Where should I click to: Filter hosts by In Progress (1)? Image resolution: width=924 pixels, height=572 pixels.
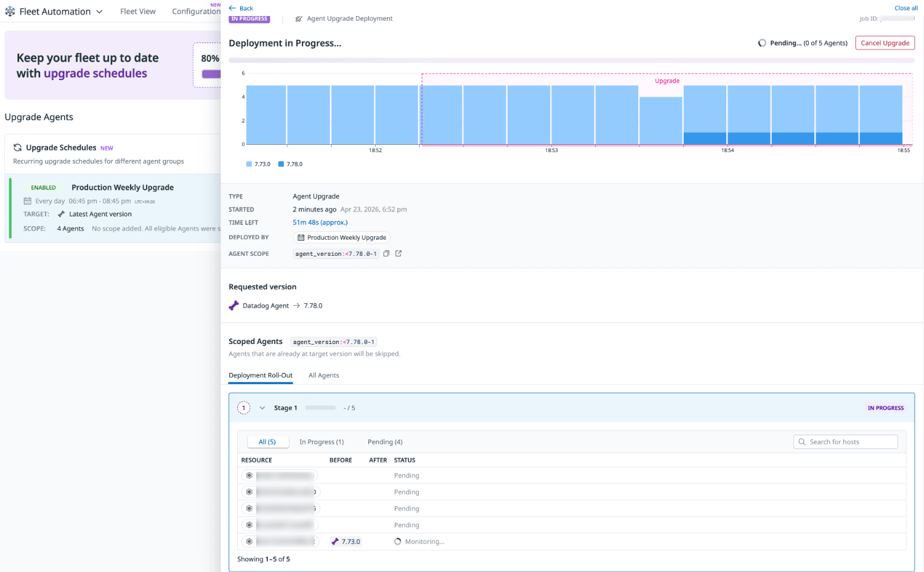(x=322, y=442)
